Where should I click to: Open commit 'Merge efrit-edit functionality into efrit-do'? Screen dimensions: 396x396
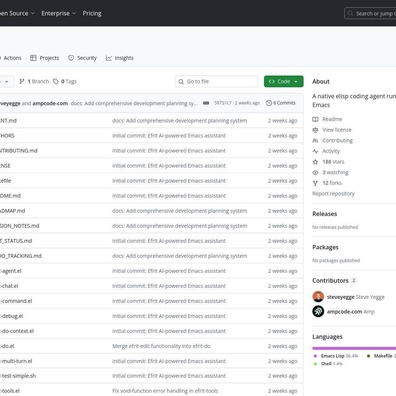tap(161, 346)
